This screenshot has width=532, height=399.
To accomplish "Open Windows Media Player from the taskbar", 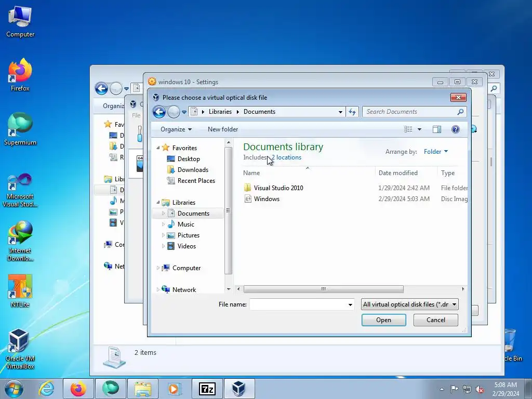I will pyautogui.click(x=175, y=389).
